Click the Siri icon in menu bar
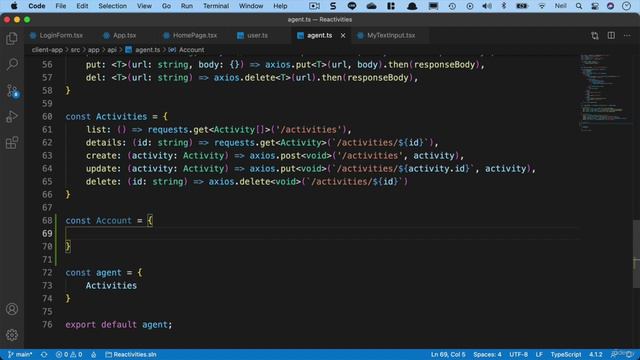The image size is (640, 360). point(610,6)
